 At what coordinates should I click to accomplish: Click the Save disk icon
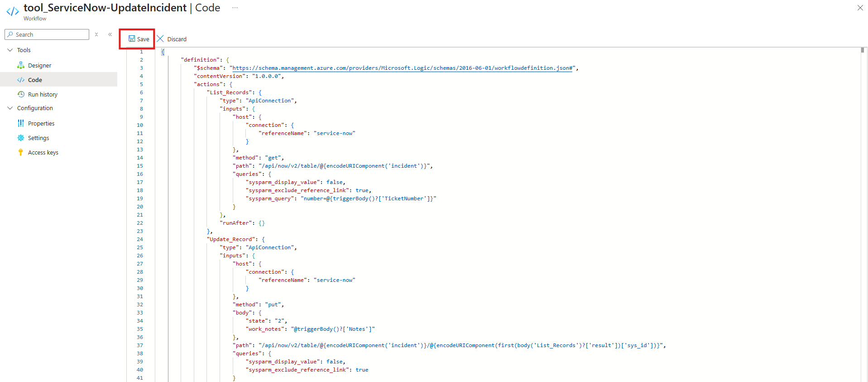[x=132, y=39]
